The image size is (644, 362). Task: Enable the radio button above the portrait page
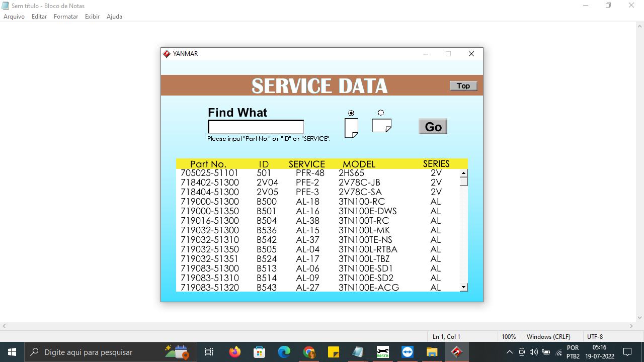pos(351,113)
